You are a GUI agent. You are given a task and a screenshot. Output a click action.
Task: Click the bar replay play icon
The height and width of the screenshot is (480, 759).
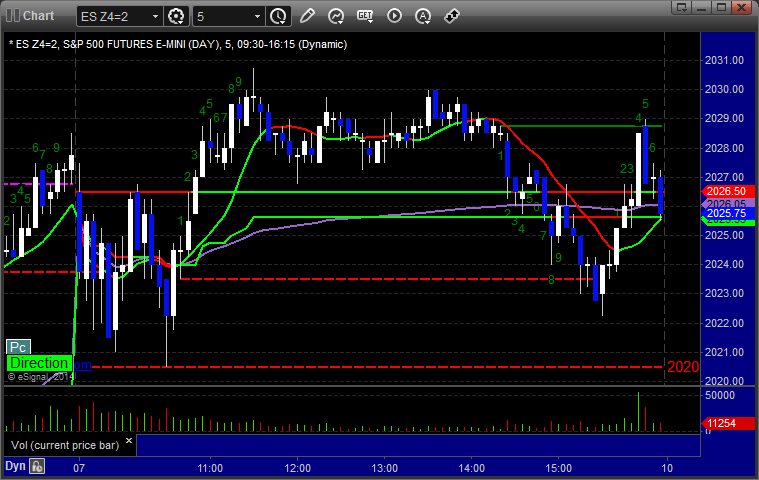pos(394,16)
